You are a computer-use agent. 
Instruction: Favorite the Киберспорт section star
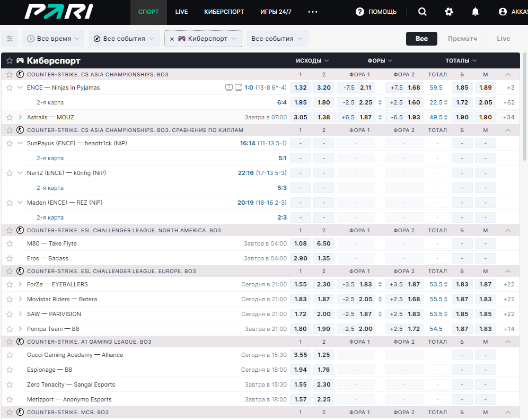10,60
